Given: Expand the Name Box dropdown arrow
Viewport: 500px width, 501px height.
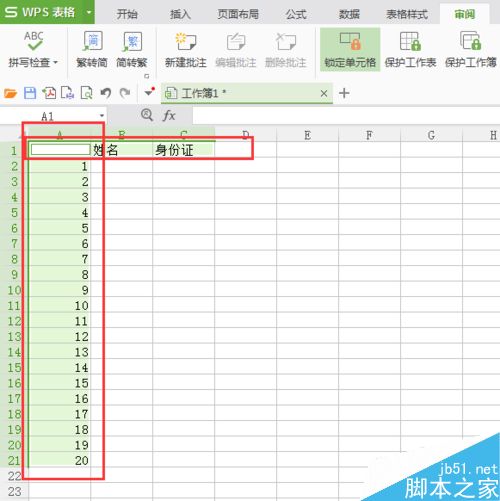Looking at the screenshot, I should coord(102,116).
